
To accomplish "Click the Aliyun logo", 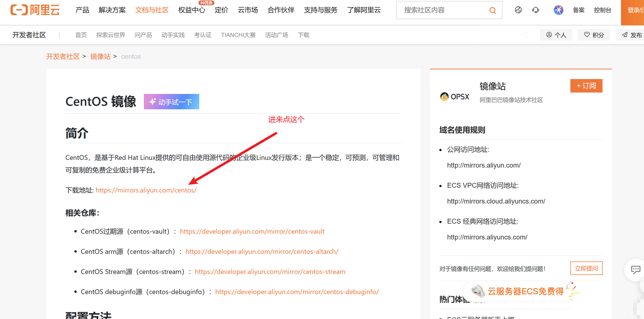I will point(35,10).
